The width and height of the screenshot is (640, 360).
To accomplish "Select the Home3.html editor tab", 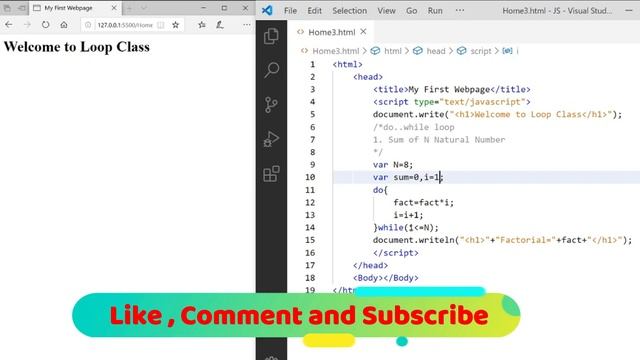I will (331, 32).
